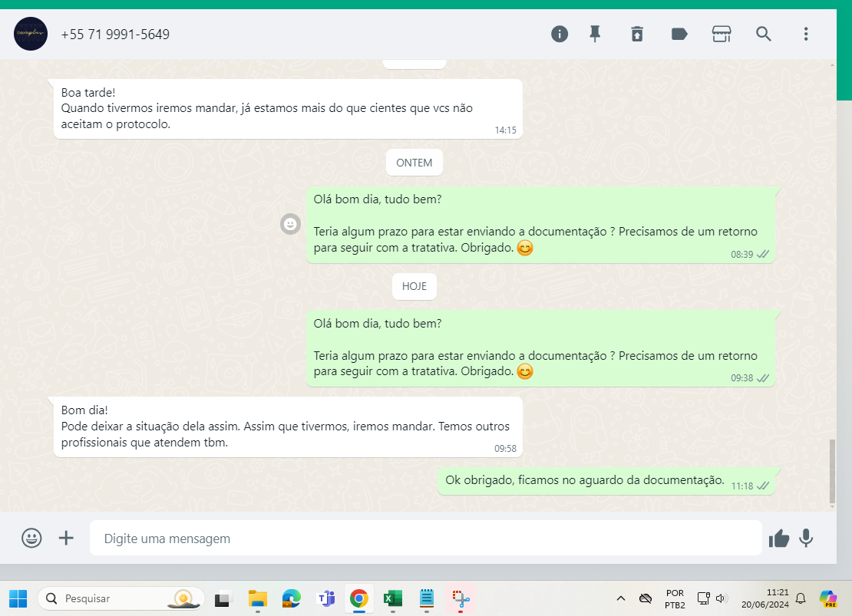React to yesterday's message with the smiley button

[x=290, y=224]
